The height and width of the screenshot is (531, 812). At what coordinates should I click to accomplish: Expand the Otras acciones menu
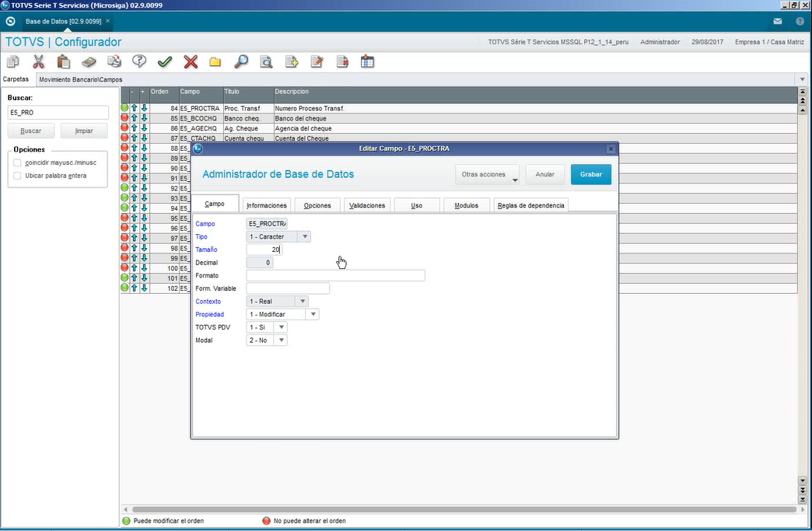click(x=488, y=174)
